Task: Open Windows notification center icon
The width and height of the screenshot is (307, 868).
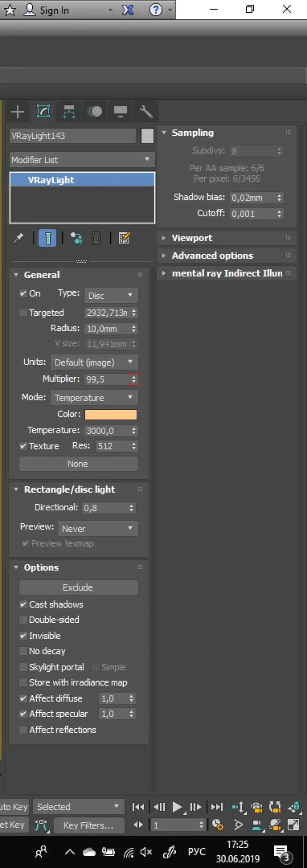Action: pyautogui.click(x=282, y=852)
